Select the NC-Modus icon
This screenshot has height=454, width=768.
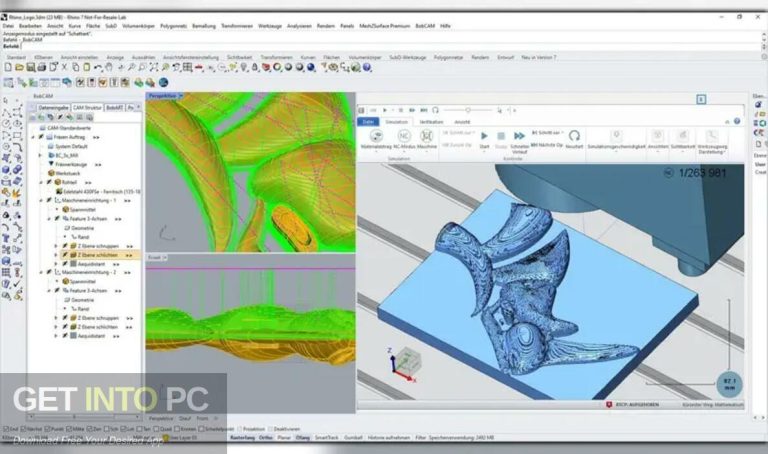coord(405,136)
